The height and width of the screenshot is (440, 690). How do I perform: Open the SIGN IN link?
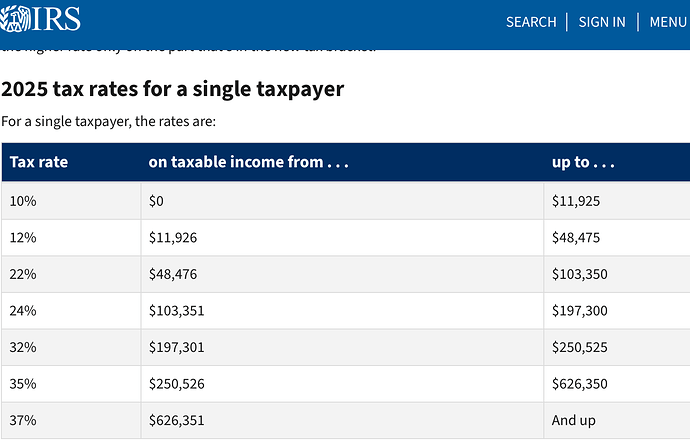(602, 22)
